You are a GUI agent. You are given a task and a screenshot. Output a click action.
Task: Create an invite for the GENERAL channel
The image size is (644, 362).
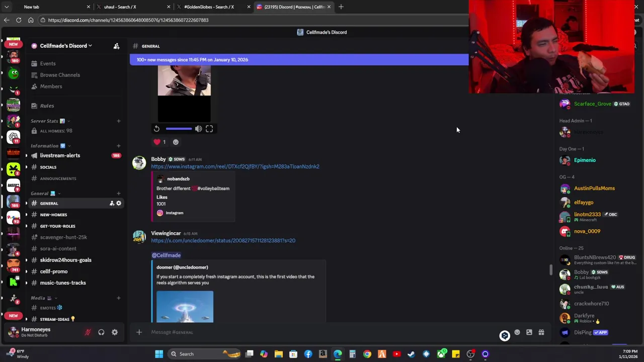pyautogui.click(x=112, y=203)
